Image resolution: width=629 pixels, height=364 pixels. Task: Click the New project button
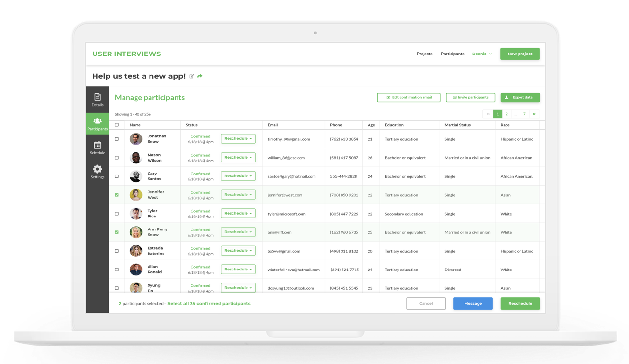click(520, 54)
